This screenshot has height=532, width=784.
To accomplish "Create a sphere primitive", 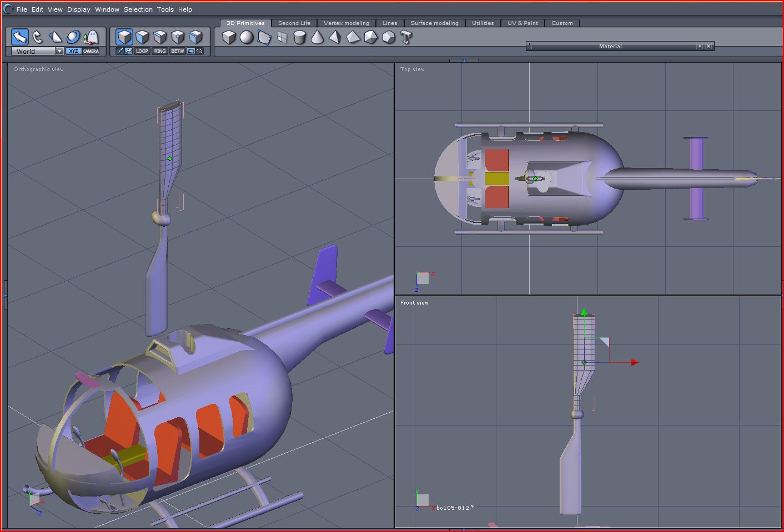I will click(247, 37).
